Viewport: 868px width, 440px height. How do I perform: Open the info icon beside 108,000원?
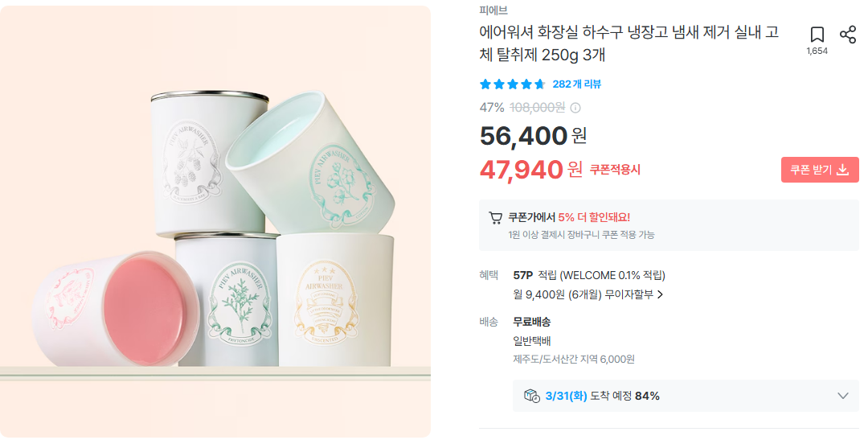tap(575, 108)
